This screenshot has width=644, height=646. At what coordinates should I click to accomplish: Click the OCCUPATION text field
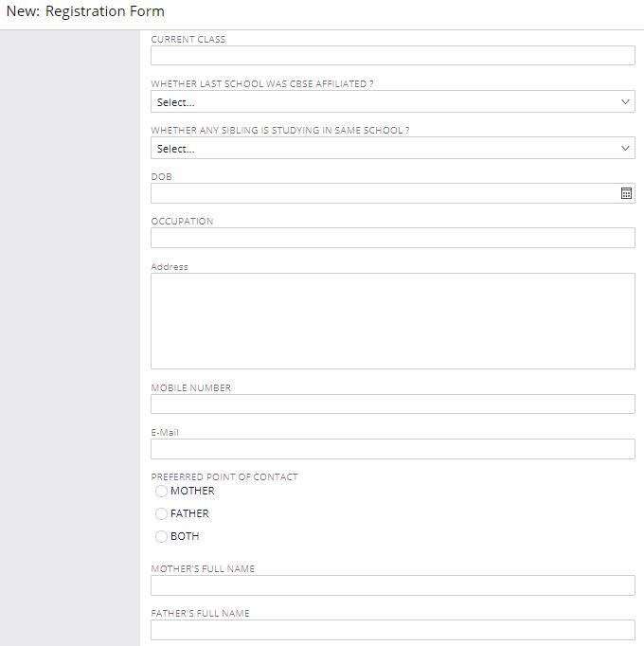[393, 238]
